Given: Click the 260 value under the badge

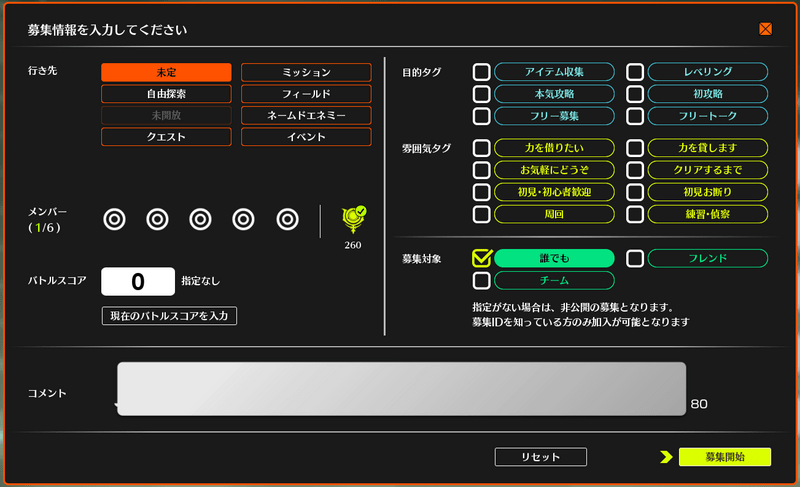Looking at the screenshot, I should click(353, 245).
